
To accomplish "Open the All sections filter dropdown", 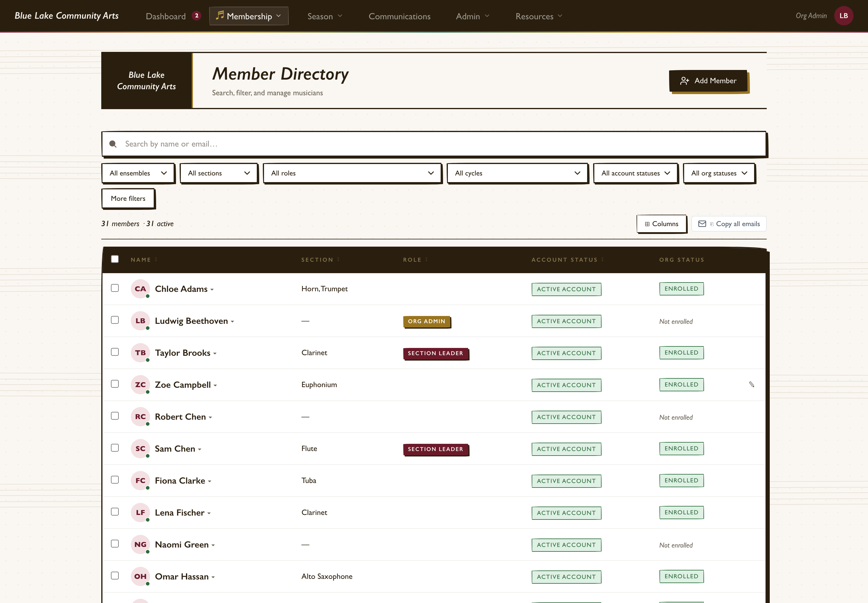I will click(x=219, y=173).
